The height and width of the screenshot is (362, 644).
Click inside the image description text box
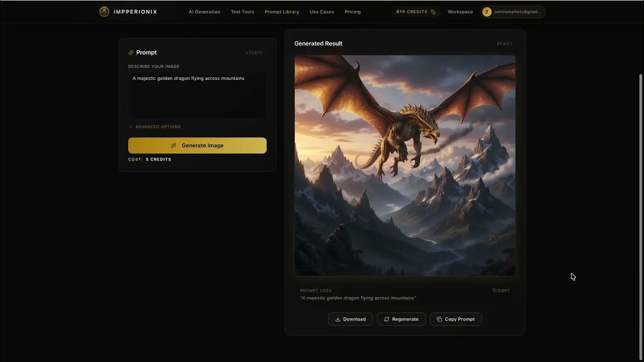pos(197,95)
